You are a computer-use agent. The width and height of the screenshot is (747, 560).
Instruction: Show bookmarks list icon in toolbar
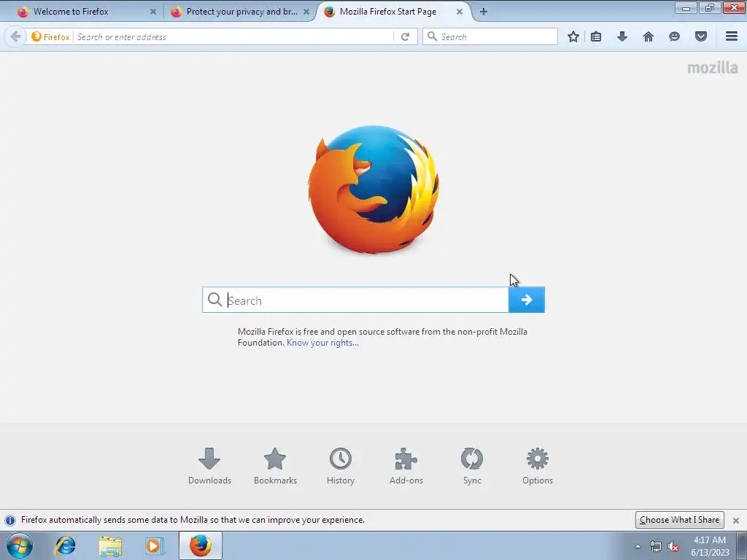coord(596,36)
